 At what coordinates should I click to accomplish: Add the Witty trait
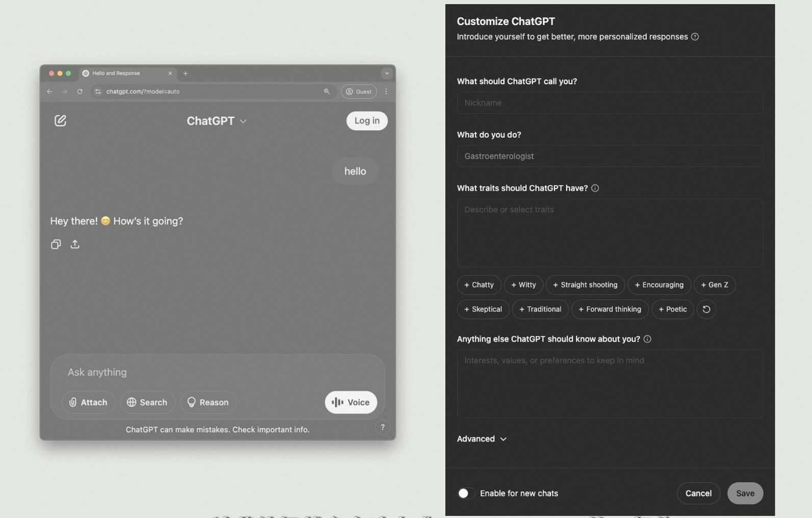pos(523,285)
